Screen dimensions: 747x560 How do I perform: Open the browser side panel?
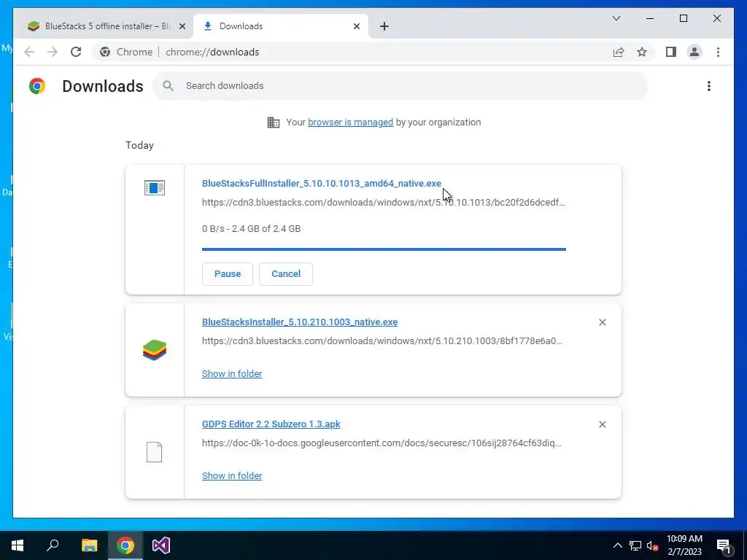tap(671, 52)
